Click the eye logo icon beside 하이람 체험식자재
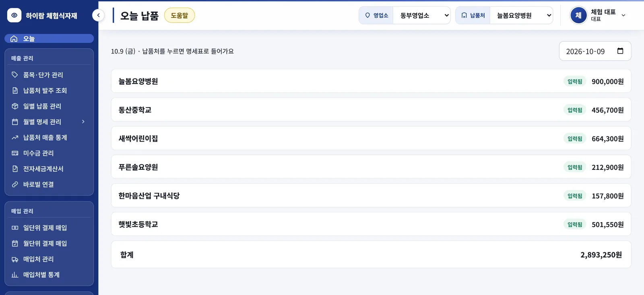Image resolution: width=644 pixels, height=295 pixels. click(14, 15)
